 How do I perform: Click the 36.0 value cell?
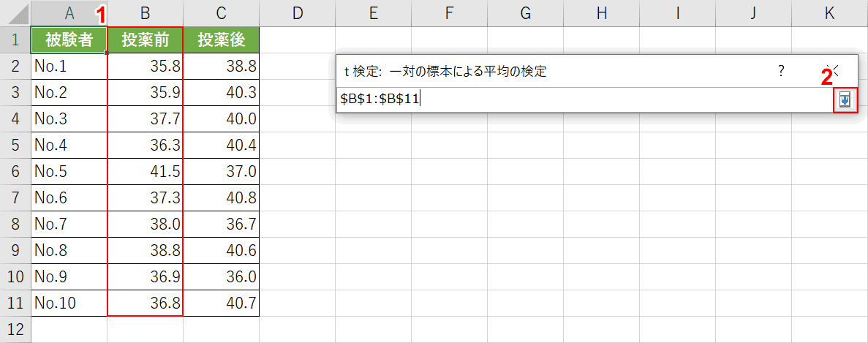221,276
